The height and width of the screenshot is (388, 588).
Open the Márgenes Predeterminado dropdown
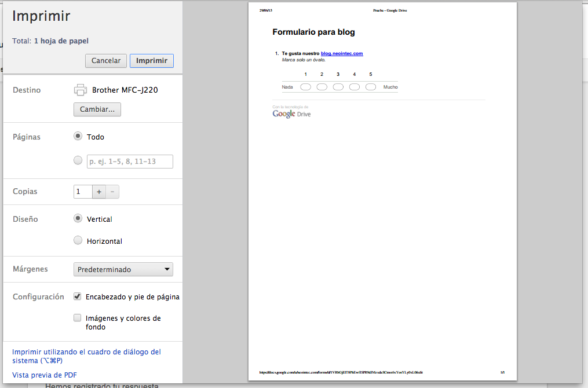tap(123, 269)
